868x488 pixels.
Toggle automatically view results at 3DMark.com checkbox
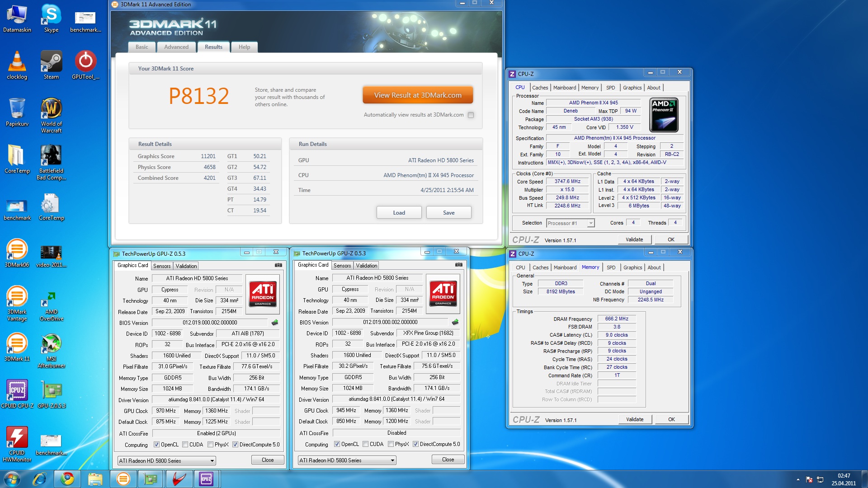tap(471, 115)
